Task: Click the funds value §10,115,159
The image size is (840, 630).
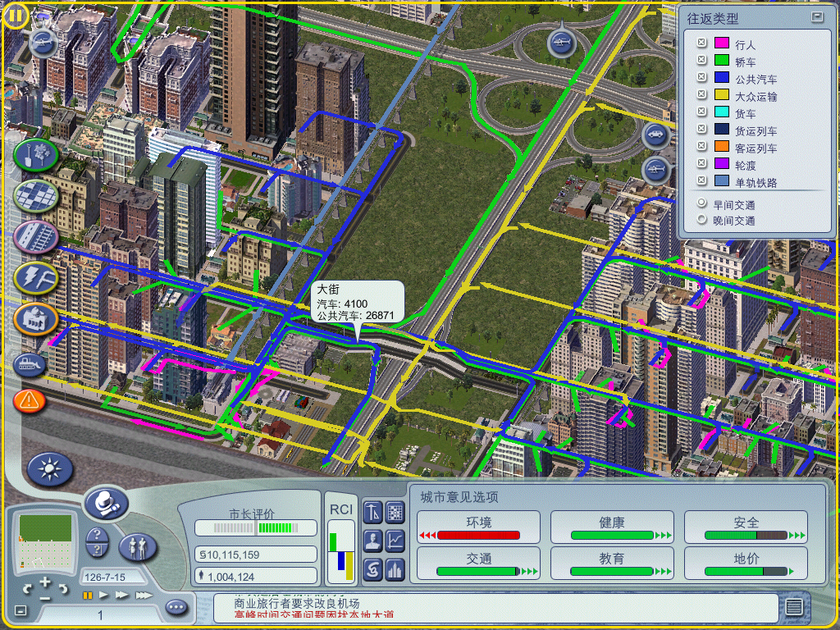Action: (x=256, y=555)
